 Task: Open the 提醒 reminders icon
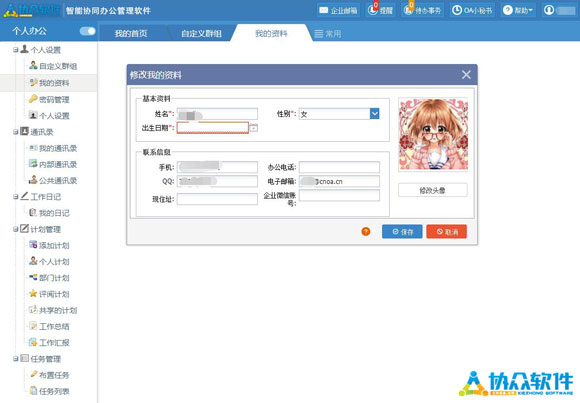point(372,10)
